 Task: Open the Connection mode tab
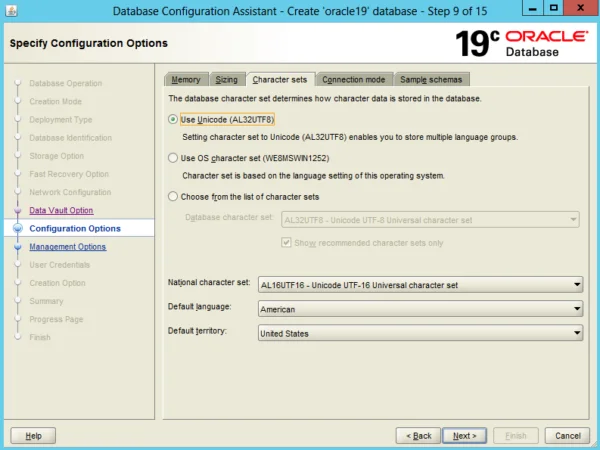(354, 80)
